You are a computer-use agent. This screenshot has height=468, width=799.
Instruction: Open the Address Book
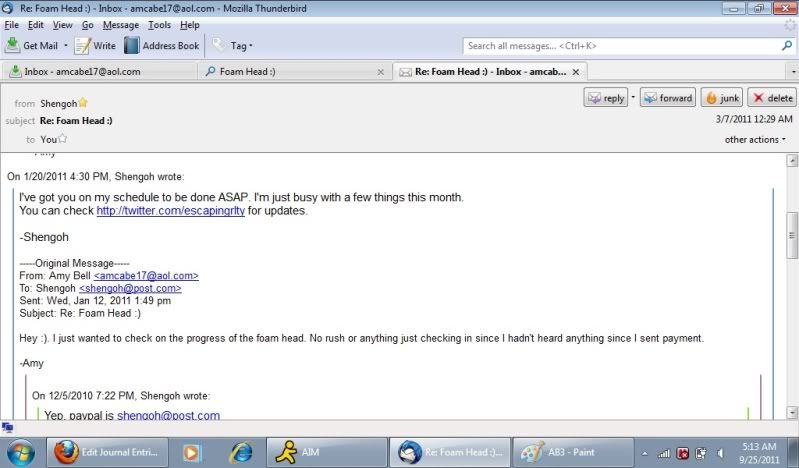point(162,45)
